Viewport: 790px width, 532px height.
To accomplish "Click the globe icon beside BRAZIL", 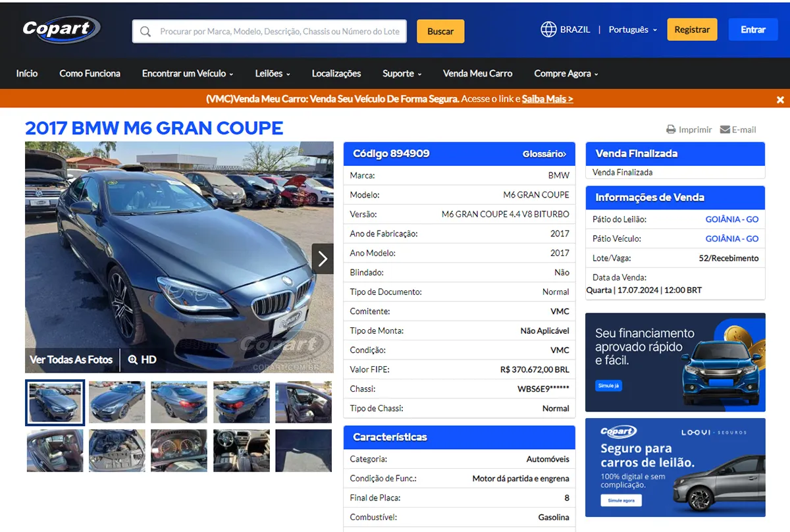I will click(x=548, y=30).
